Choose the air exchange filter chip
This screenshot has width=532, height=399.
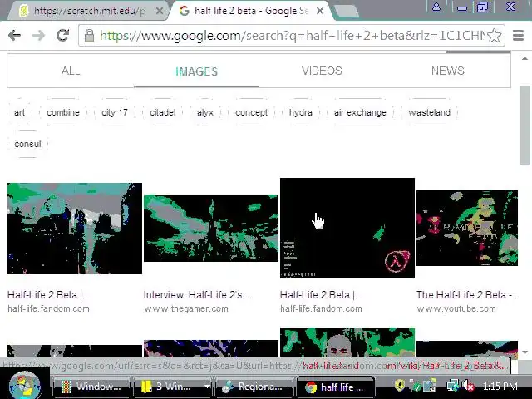[360, 112]
